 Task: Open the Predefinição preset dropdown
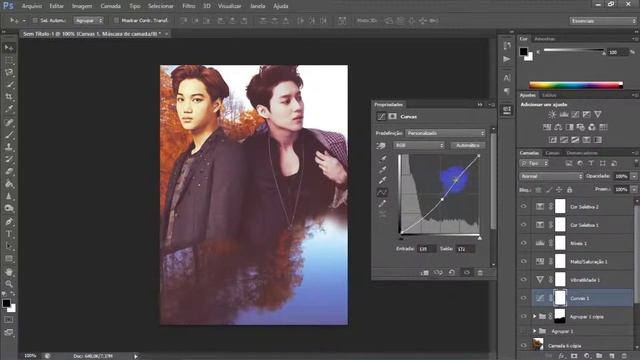click(x=445, y=133)
